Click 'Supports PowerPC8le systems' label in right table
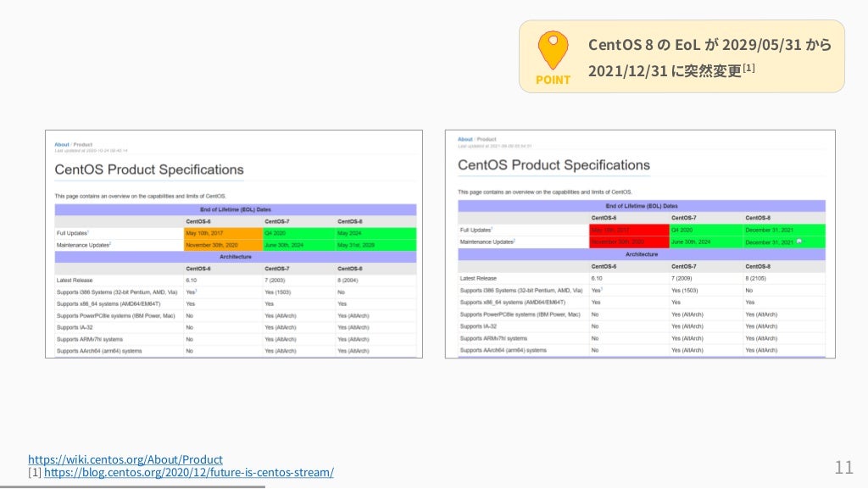This screenshot has height=489, width=868. [x=520, y=314]
